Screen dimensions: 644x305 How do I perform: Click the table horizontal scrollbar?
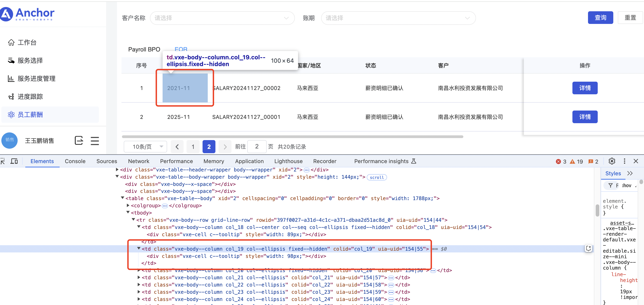point(292,137)
